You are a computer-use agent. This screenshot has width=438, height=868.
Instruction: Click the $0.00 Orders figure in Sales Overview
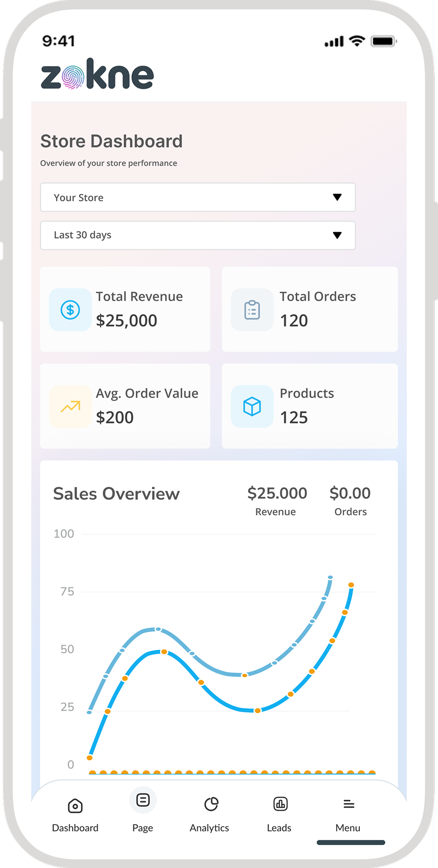350,494
